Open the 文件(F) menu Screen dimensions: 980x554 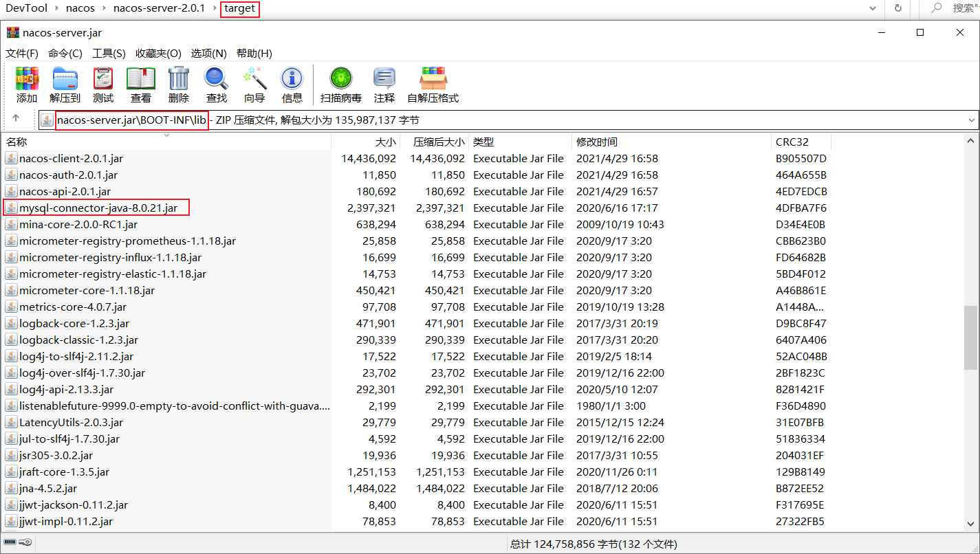click(22, 53)
